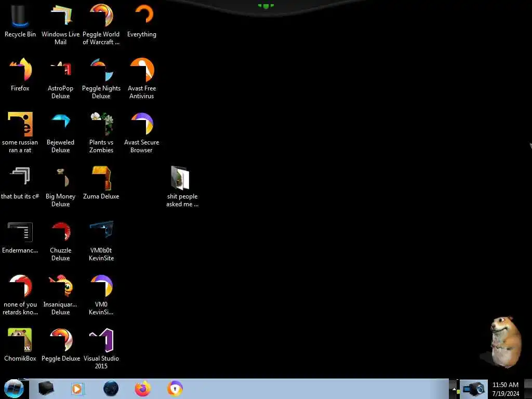
Task: Select the Avast Secure Browser desktop icon
Action: click(142, 132)
